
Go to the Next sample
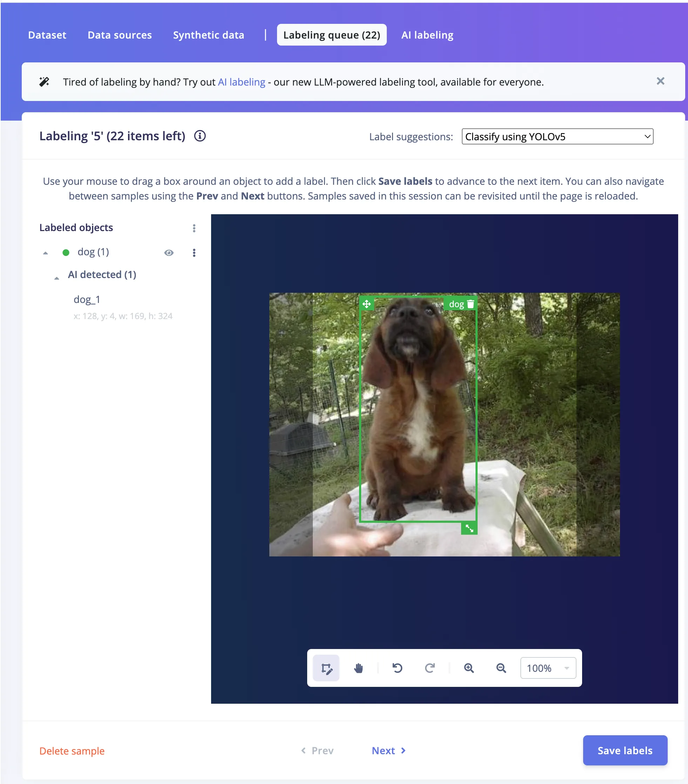coord(389,750)
